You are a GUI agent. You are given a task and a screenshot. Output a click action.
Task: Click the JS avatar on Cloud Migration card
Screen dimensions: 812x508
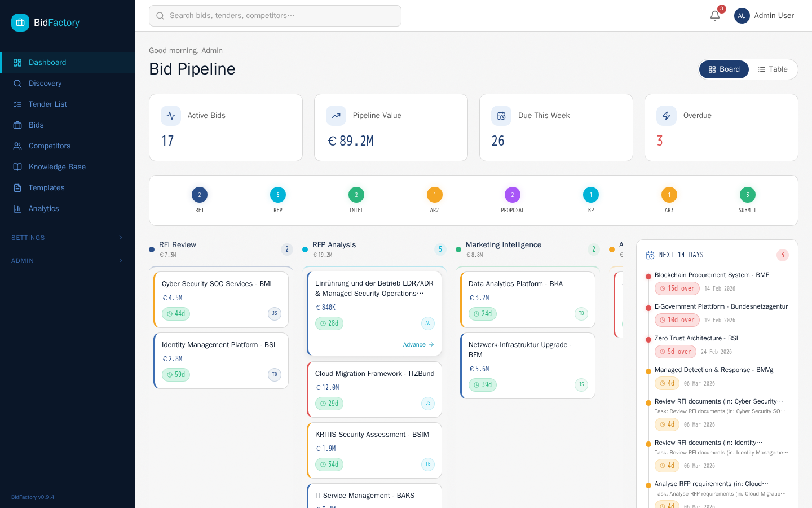point(428,403)
